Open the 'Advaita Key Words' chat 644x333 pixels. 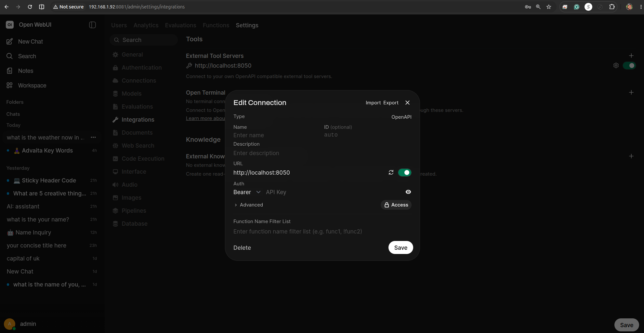47,151
